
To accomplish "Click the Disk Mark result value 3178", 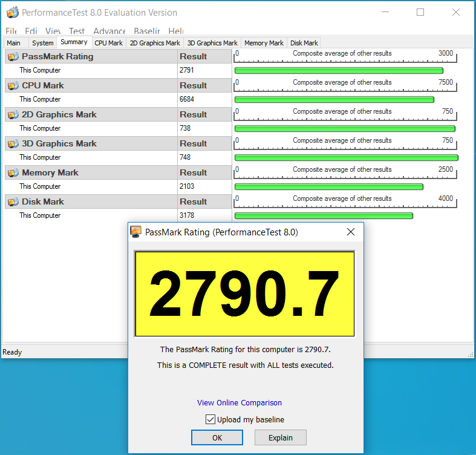I will 187,215.
